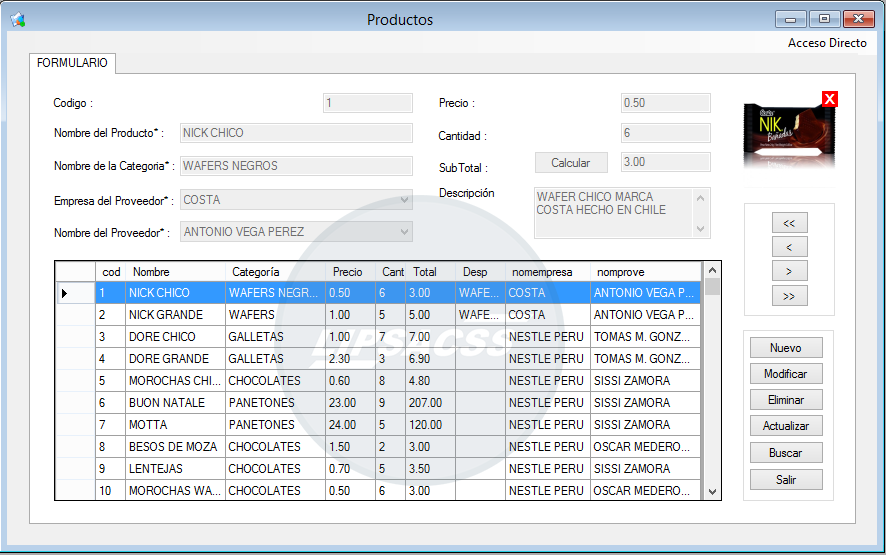Open the Acceso Directo menu
This screenshot has height=555, width=886.
[x=827, y=43]
